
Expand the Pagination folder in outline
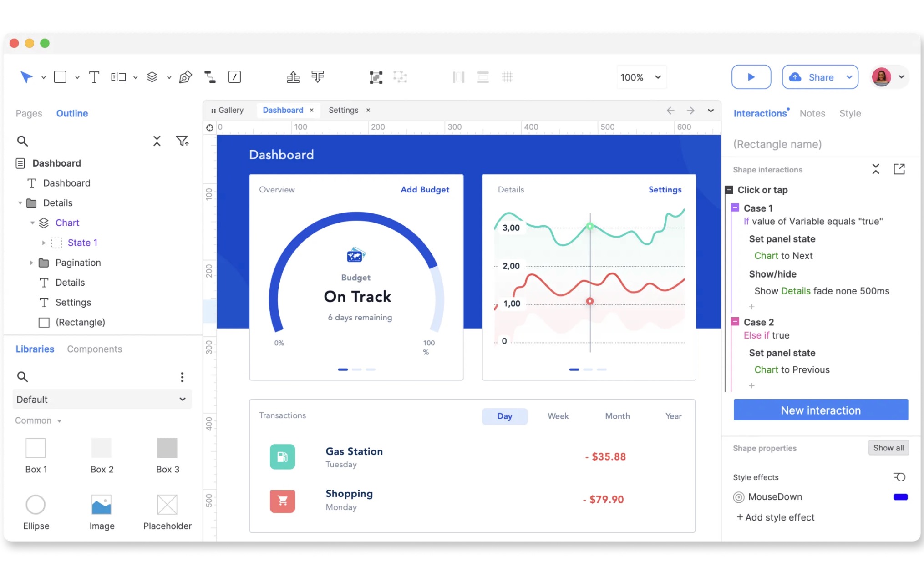(31, 263)
